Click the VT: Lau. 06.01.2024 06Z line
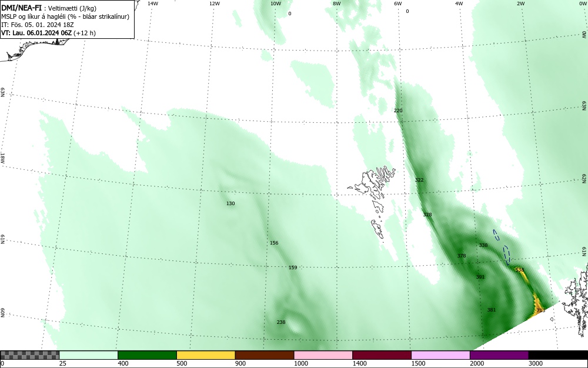The width and height of the screenshot is (588, 368). click(48, 33)
